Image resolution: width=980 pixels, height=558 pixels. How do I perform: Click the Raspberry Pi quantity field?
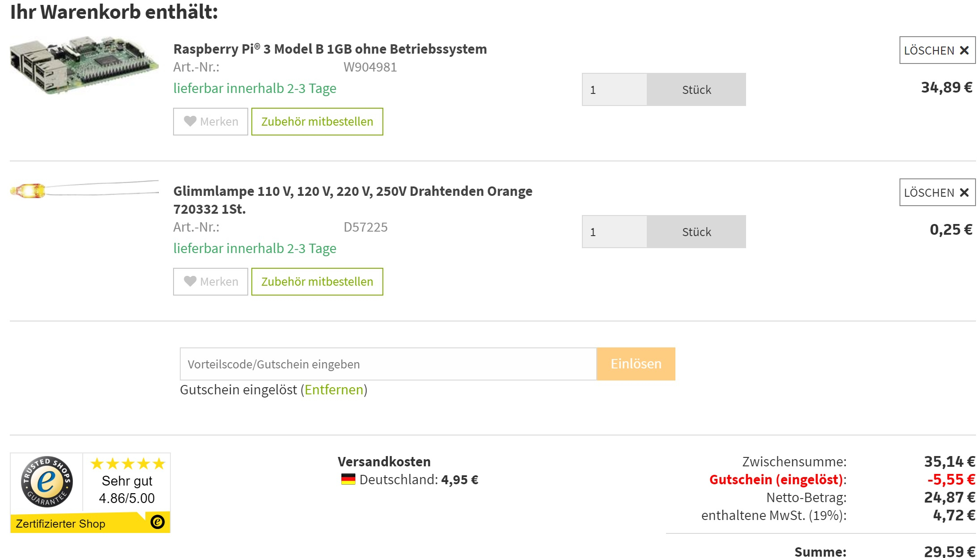(x=615, y=89)
